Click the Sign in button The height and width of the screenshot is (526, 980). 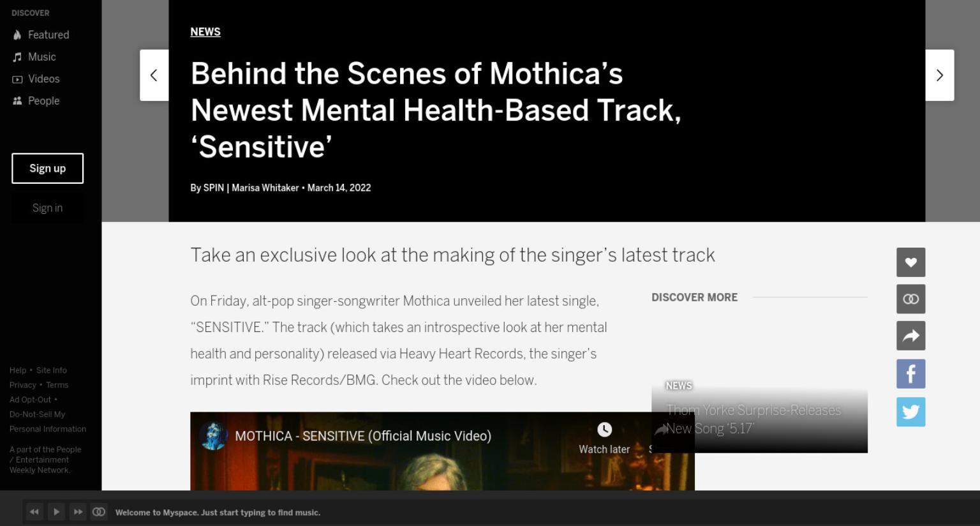pyautogui.click(x=48, y=208)
